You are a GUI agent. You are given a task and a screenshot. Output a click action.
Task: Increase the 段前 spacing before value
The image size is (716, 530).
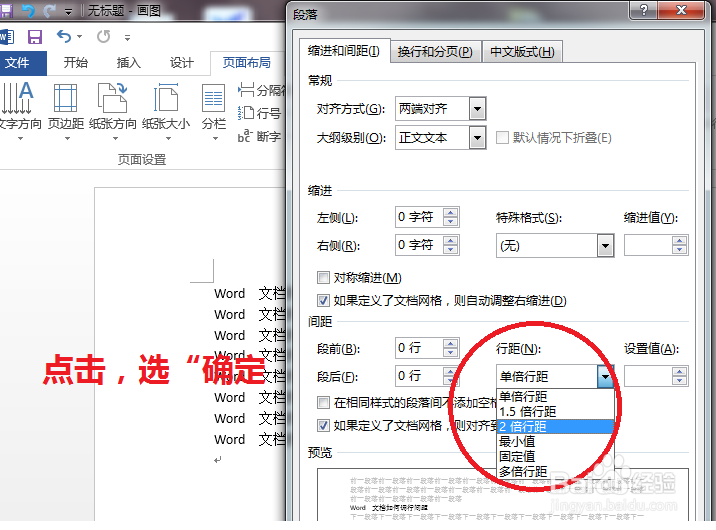click(451, 343)
